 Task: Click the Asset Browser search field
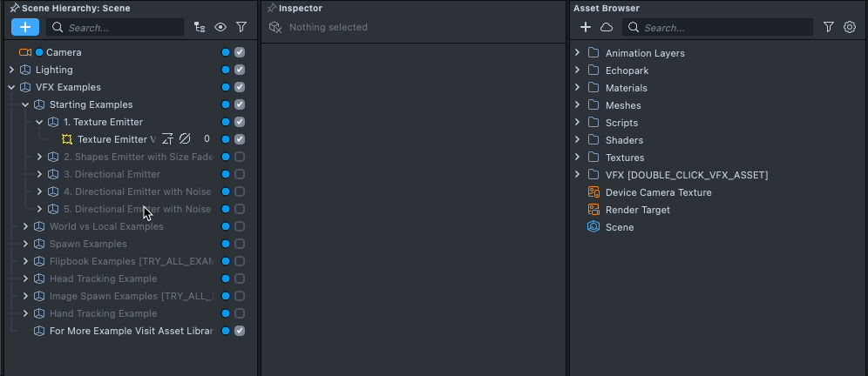pos(717,27)
